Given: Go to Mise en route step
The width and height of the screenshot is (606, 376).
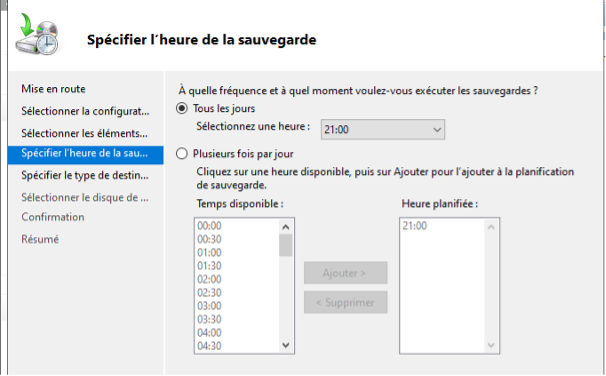Looking at the screenshot, I should [53, 89].
